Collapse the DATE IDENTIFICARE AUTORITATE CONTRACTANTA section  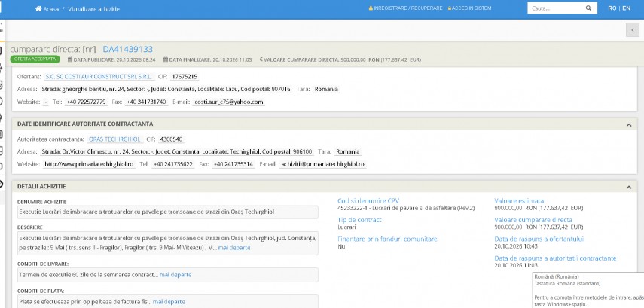click(629, 124)
